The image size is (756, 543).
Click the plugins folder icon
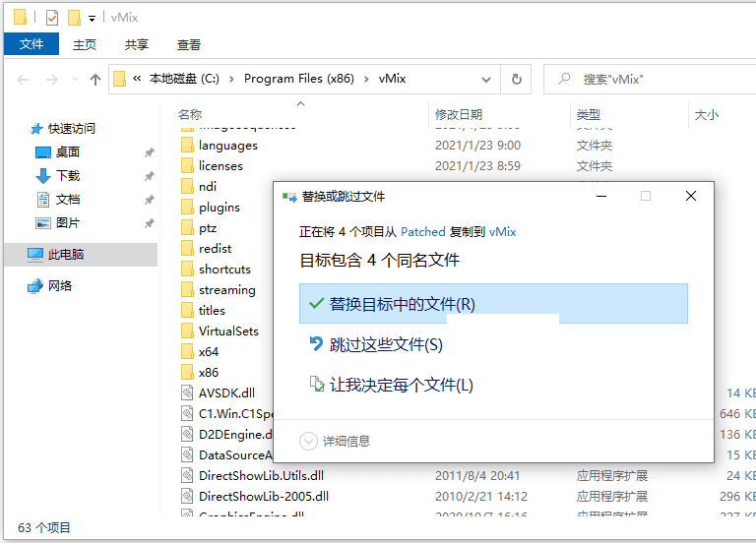pos(188,208)
